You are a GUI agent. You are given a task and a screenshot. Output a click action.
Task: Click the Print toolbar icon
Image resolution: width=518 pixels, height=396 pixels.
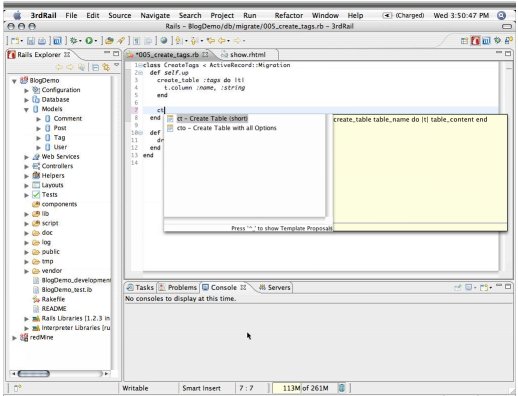42,41
